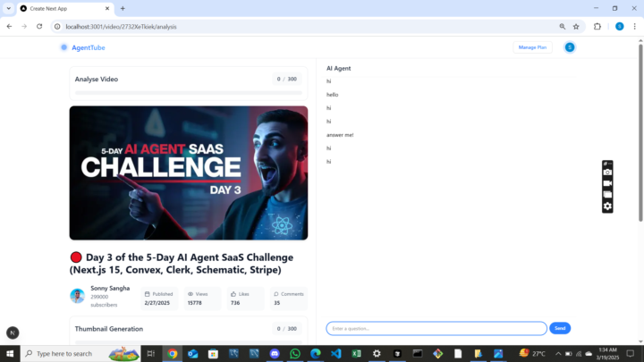Click the Views eye icon
This screenshot has width=644, height=362.
[191, 294]
